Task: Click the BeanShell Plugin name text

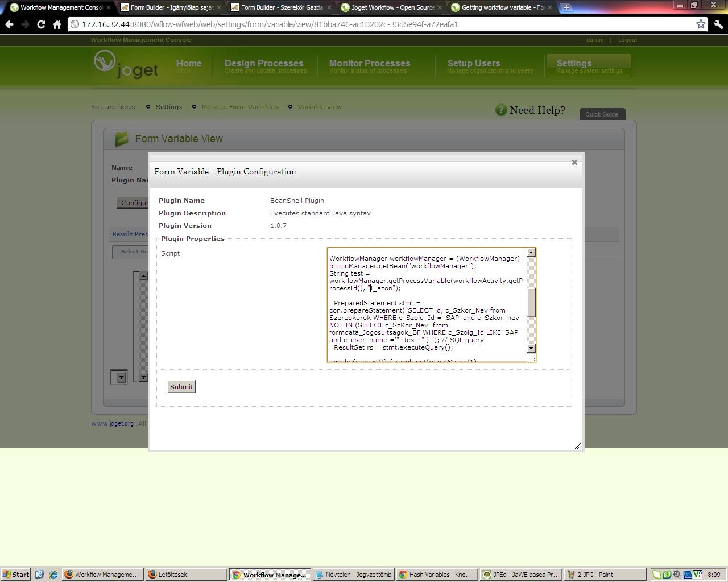Action: (x=297, y=201)
